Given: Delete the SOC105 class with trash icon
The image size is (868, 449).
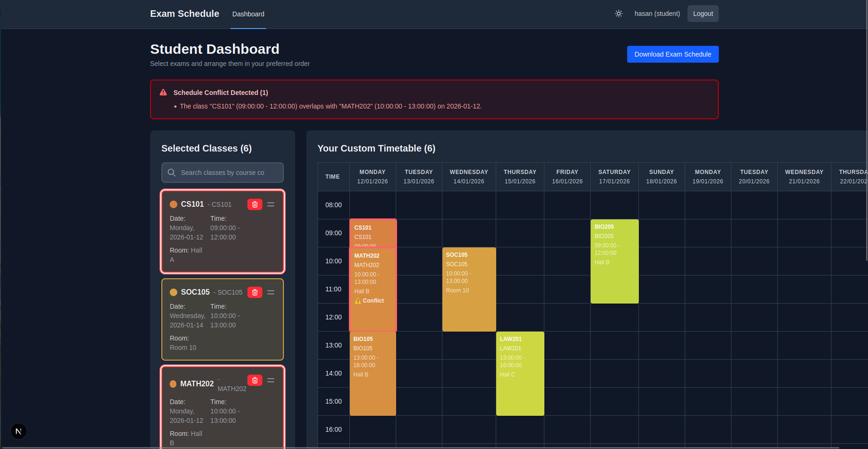Looking at the screenshot, I should click(255, 292).
